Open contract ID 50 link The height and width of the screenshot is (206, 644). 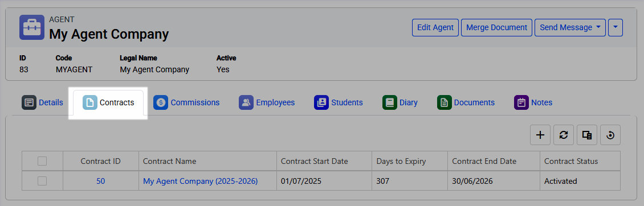(x=101, y=181)
